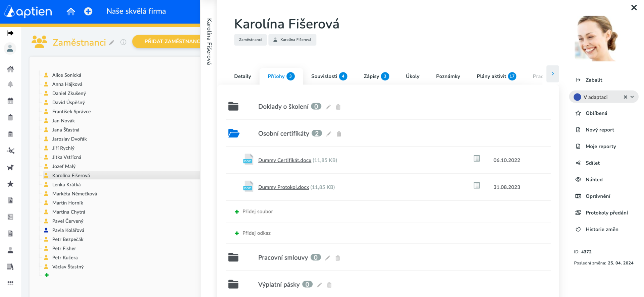Collapse panel with Zabalit

589,80
